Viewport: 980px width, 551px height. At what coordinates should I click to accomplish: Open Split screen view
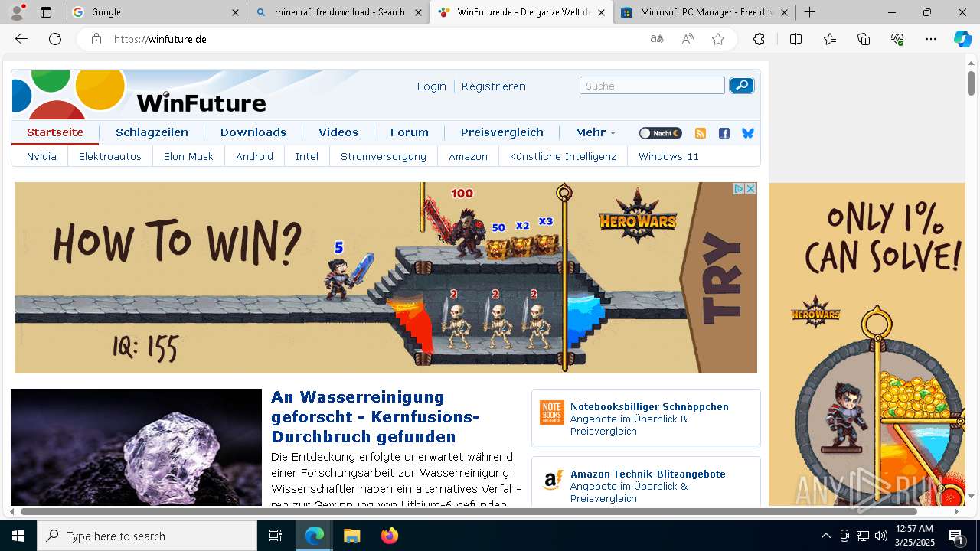coord(795,39)
